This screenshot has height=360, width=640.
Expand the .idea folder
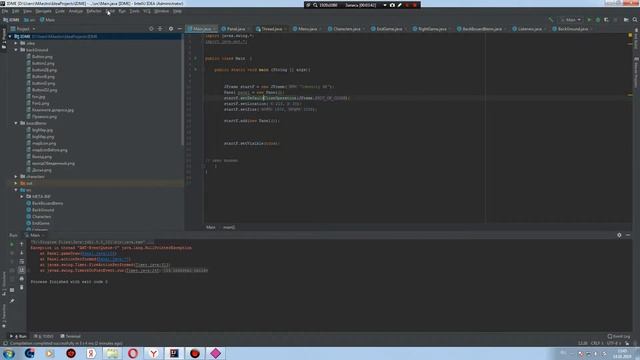pyautogui.click(x=16, y=43)
